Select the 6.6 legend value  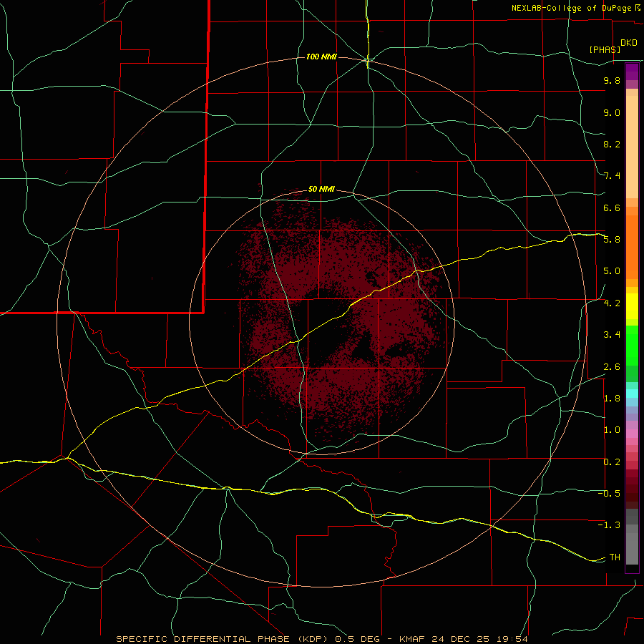(x=612, y=208)
